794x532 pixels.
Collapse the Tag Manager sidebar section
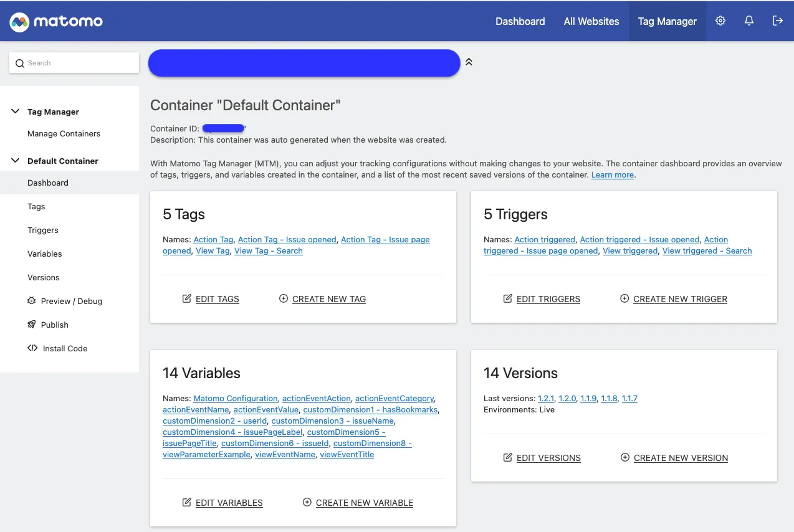(16, 112)
